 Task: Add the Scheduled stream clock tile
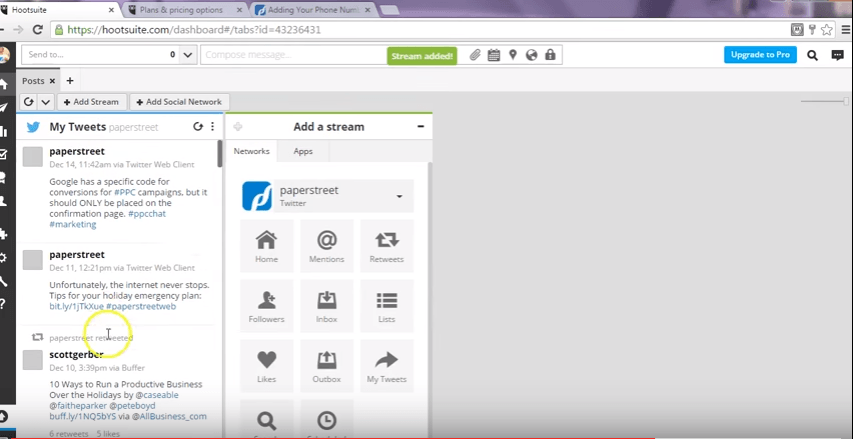click(327, 419)
